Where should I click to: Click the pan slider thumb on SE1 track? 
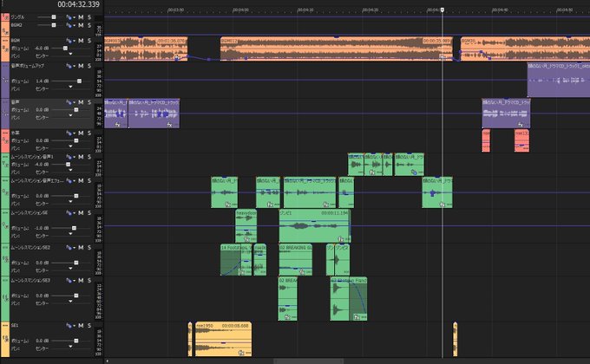(x=70, y=348)
